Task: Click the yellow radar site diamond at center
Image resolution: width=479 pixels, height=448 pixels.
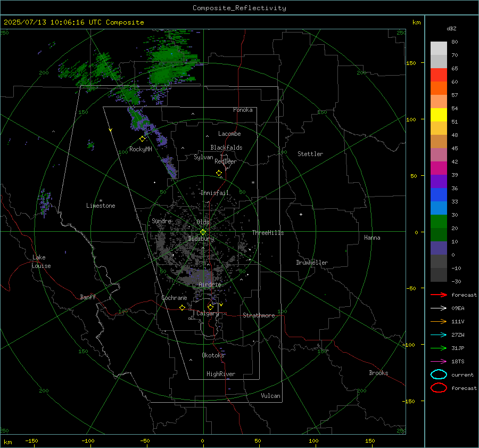Action: [203, 232]
